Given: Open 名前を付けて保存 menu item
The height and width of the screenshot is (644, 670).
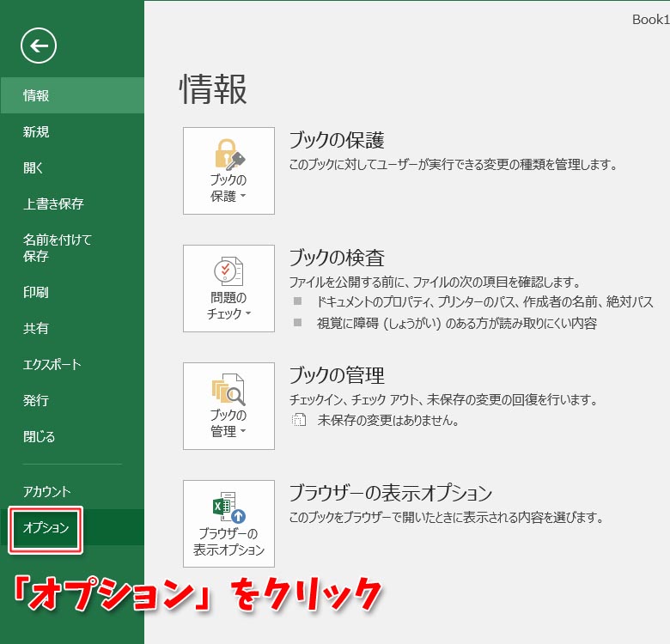Looking at the screenshot, I should coord(72,247).
